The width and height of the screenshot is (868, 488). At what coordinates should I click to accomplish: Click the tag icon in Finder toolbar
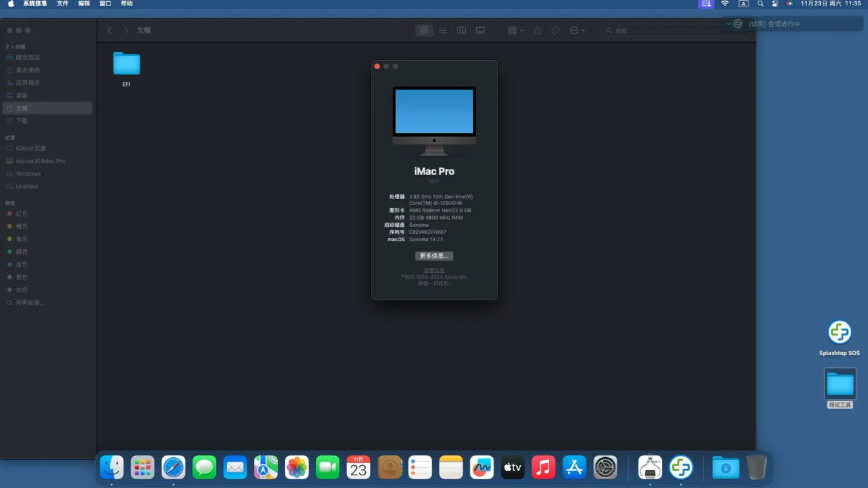tap(556, 30)
